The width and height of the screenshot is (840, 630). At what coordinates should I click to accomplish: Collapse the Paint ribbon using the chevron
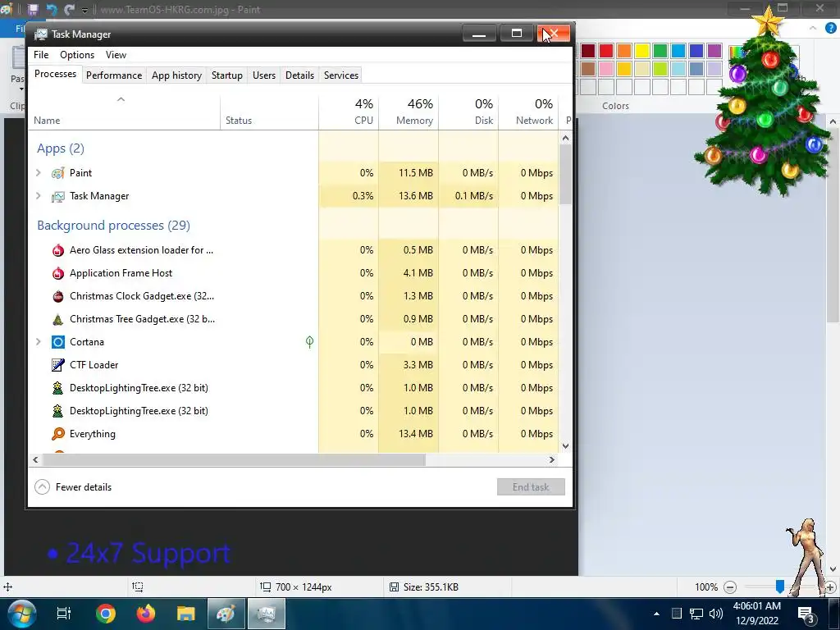[x=813, y=28]
